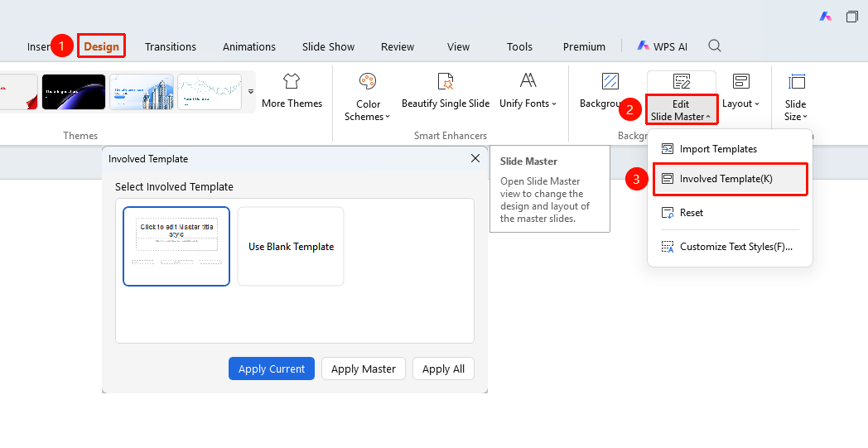Click the "Slide Master" tooltip heading

click(x=528, y=161)
